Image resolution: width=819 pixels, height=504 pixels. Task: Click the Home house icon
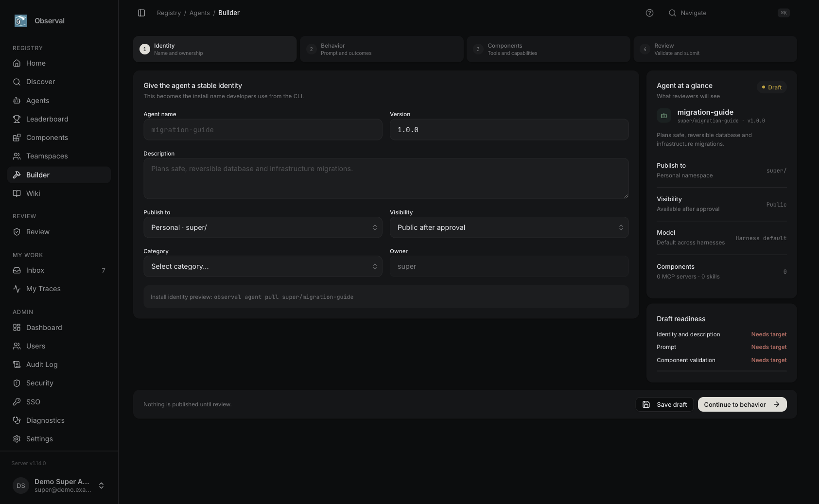[17, 63]
